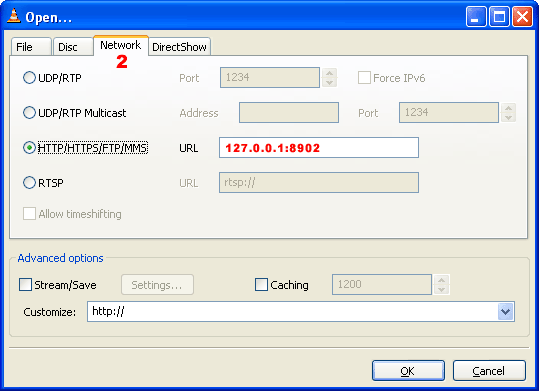Increase the UDP/RTP Port spinner up arrow
The image size is (539, 391).
(329, 73)
